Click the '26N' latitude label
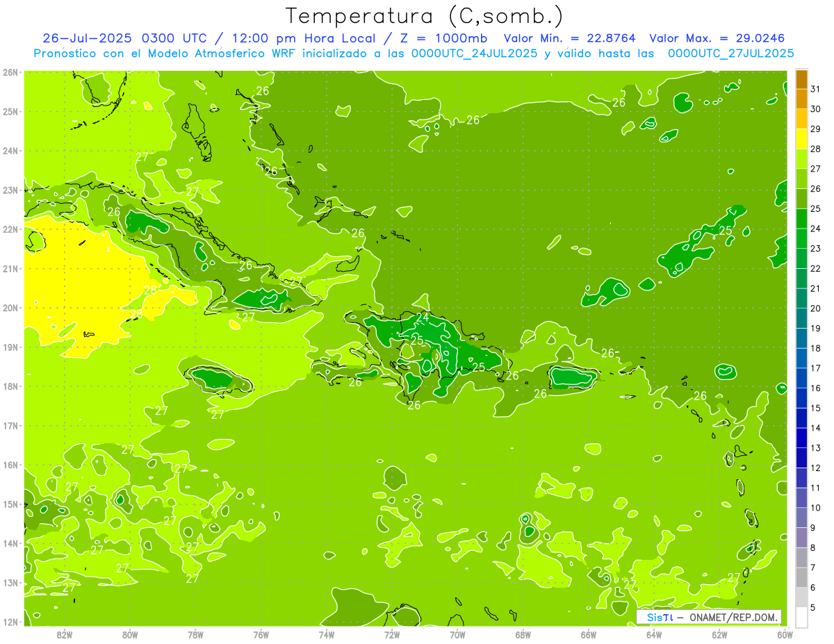 pyautogui.click(x=10, y=72)
